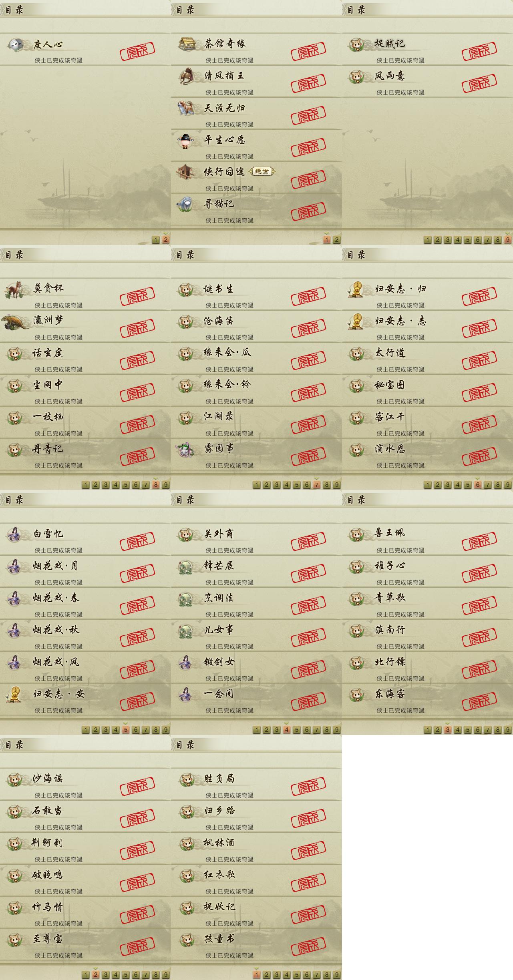Select the doll icon beside 平生心愿
Image resolution: width=513 pixels, height=980 pixels.
pos(185,140)
